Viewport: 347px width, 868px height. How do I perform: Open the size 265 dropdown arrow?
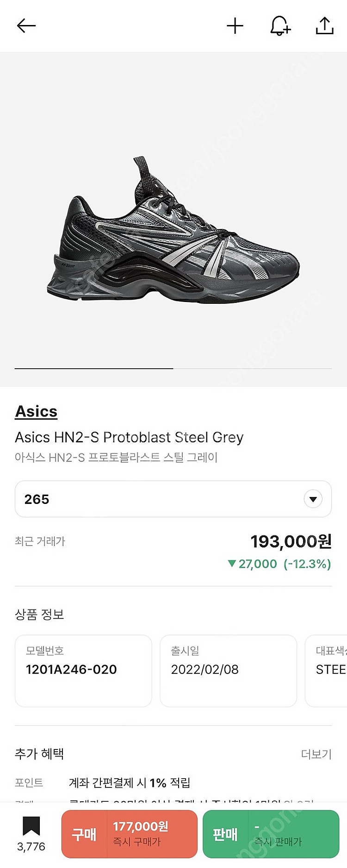[313, 499]
